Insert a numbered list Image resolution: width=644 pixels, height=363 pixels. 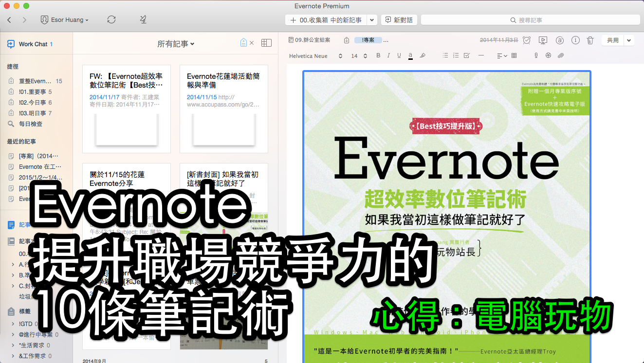(x=456, y=56)
